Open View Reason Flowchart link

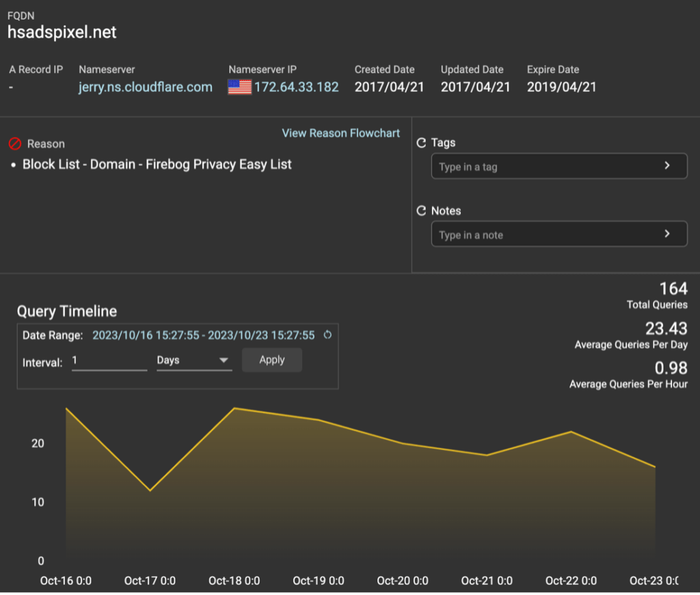point(340,133)
